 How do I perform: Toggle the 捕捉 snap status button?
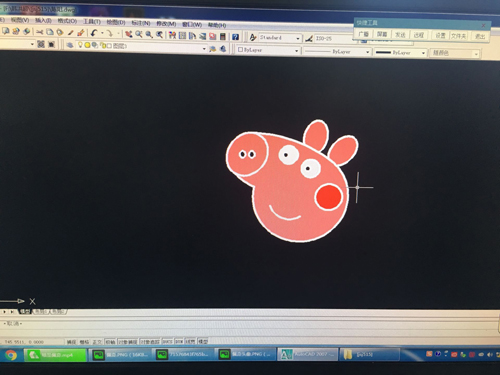point(71,342)
